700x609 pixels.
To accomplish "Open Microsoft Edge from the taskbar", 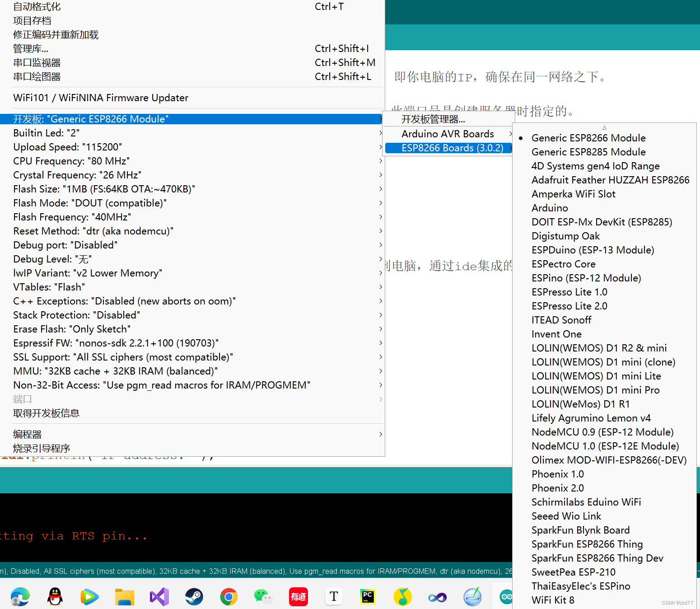I will (20, 597).
